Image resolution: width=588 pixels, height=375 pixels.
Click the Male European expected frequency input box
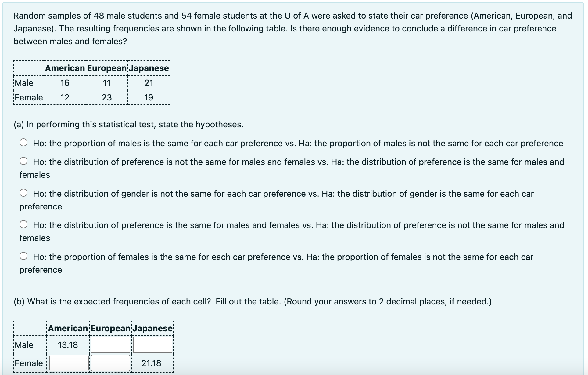(110, 344)
